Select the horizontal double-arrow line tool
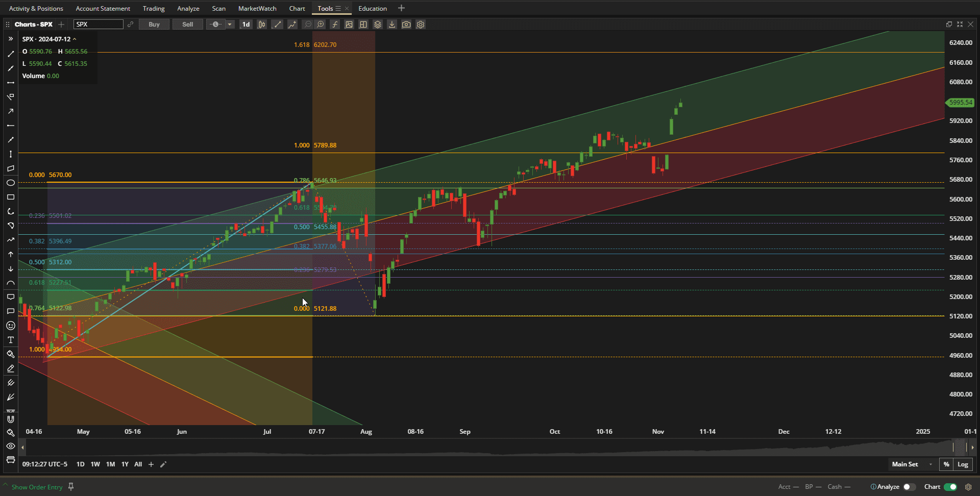 [x=10, y=82]
